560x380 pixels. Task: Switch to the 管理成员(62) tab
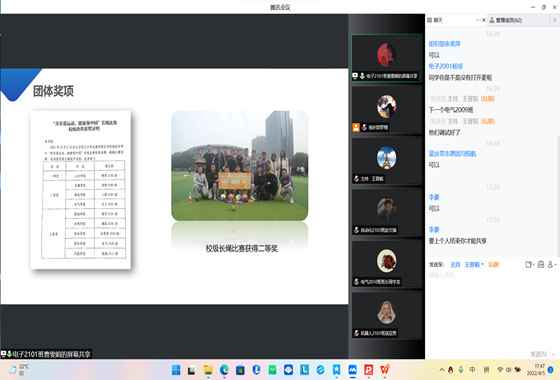pos(505,20)
